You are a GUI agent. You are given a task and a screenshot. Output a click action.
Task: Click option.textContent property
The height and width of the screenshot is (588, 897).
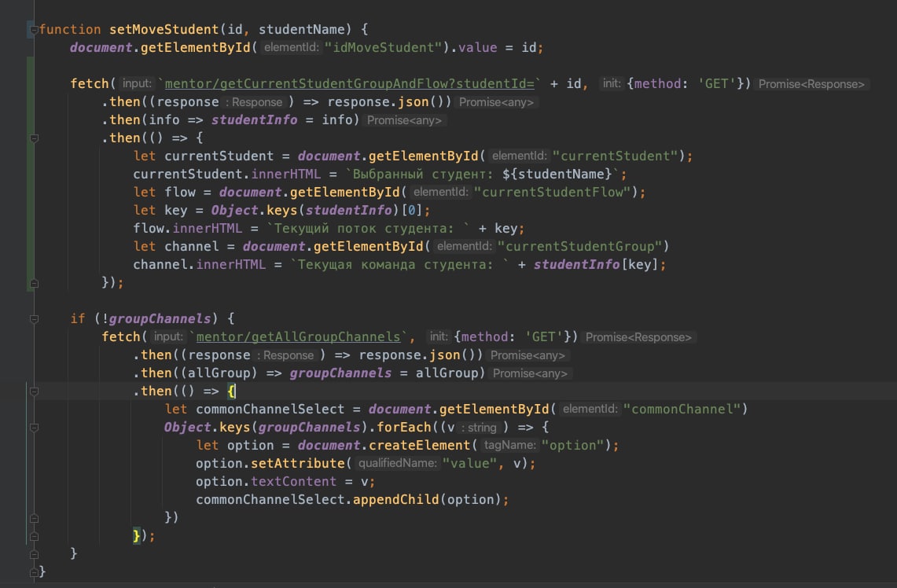tap(266, 482)
